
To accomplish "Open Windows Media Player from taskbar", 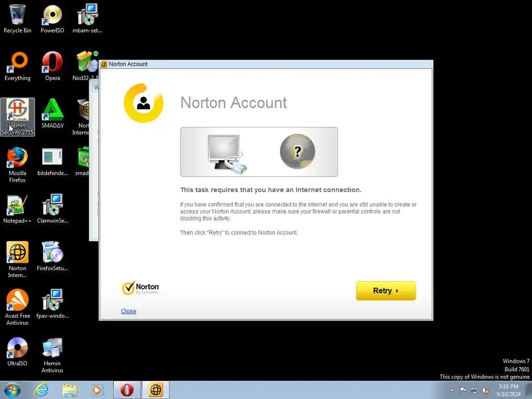I will pos(98,390).
